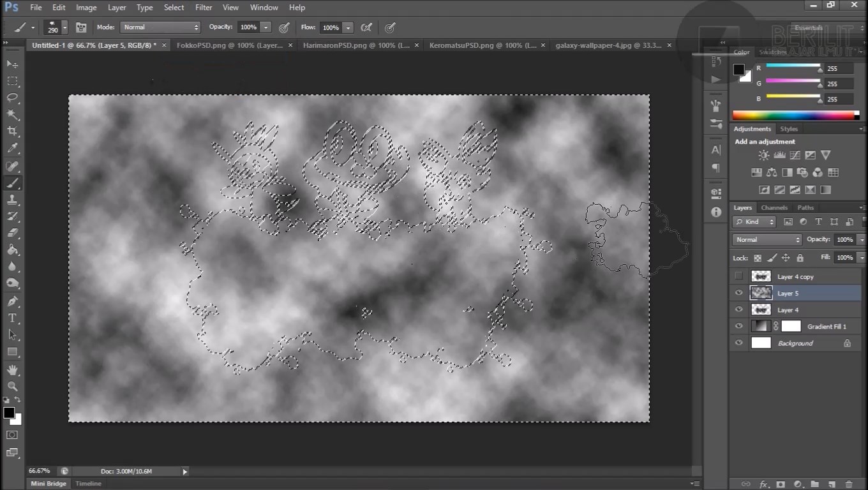Open the brush Opacity slider arrow
868x490 pixels.
[x=266, y=27]
